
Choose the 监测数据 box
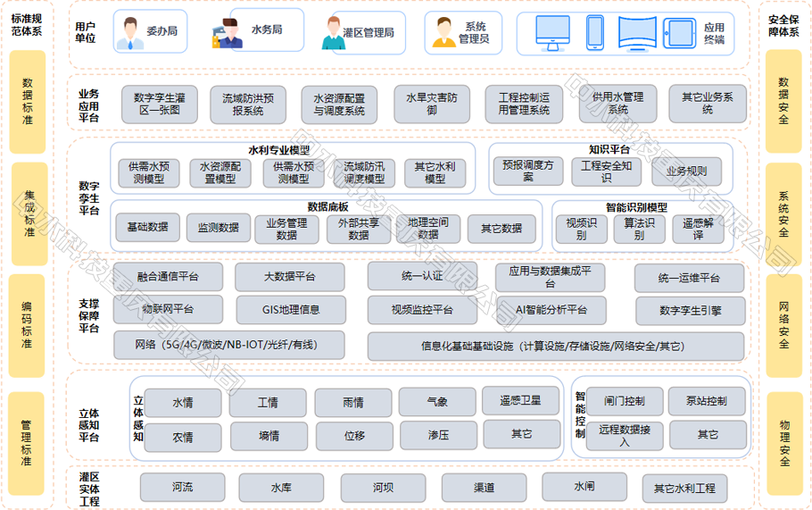pos(219,228)
